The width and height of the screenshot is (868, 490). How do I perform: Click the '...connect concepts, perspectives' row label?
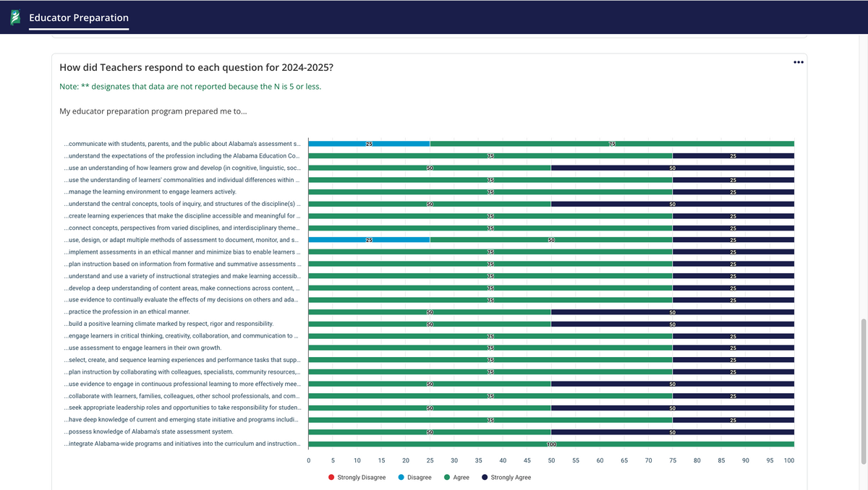coord(182,228)
